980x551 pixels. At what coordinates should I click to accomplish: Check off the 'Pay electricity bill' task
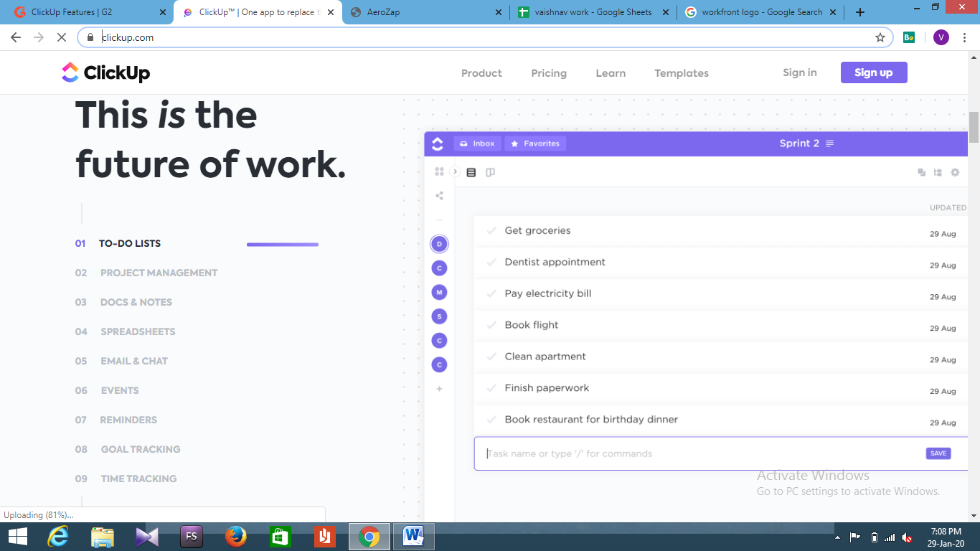[x=491, y=293]
